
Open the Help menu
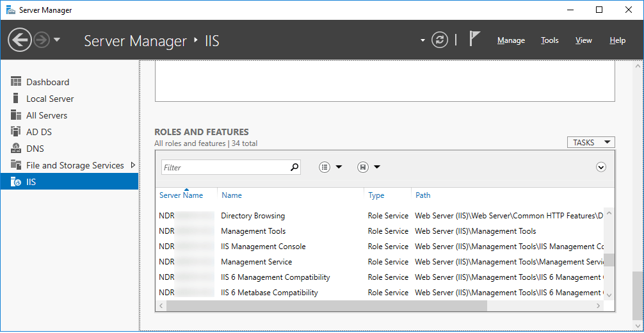pyautogui.click(x=617, y=40)
